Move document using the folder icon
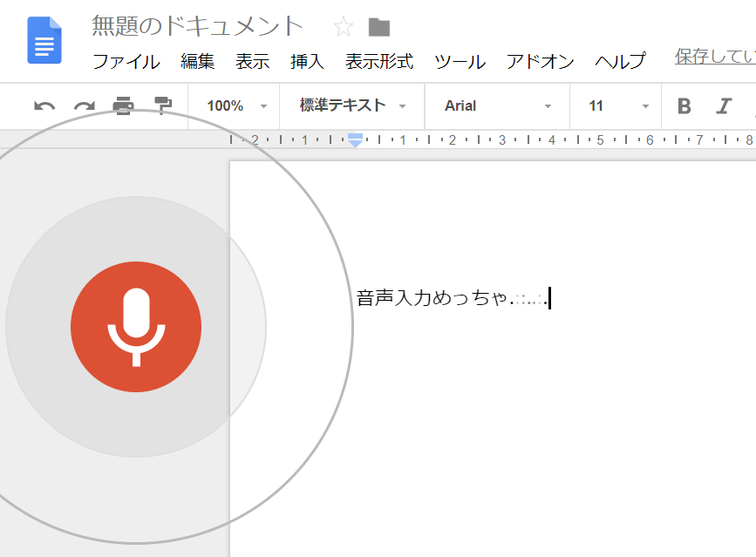Screen dimensions: 756x557 pos(379,27)
